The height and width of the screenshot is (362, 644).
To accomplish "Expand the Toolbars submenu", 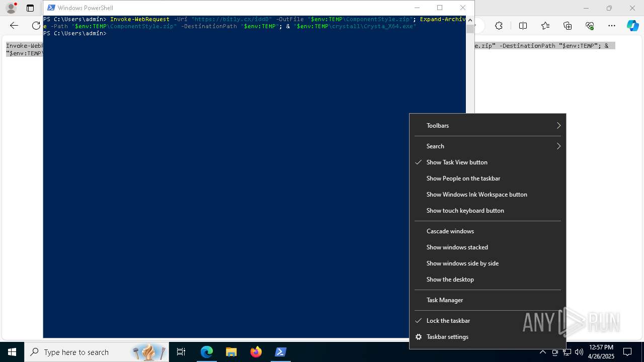I will tap(488, 126).
